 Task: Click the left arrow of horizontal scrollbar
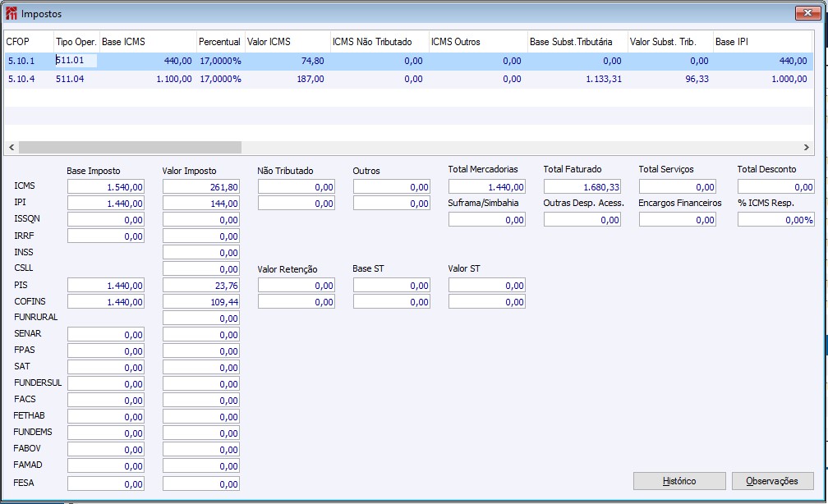click(x=11, y=147)
